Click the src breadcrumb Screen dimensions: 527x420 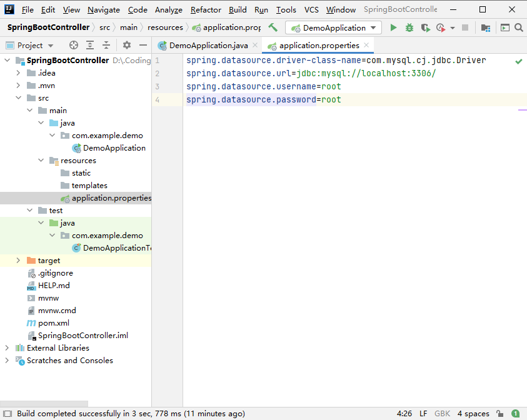click(x=104, y=27)
